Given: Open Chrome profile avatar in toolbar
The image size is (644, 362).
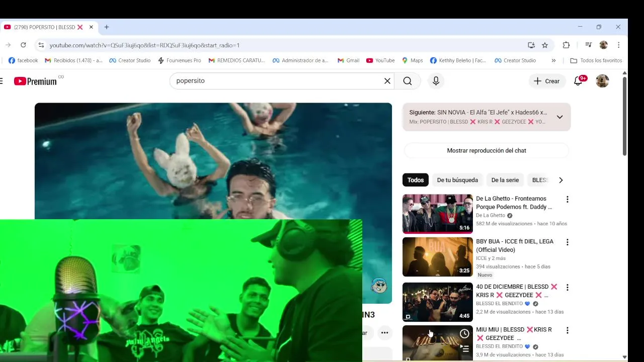Looking at the screenshot, I should pyautogui.click(x=604, y=45).
